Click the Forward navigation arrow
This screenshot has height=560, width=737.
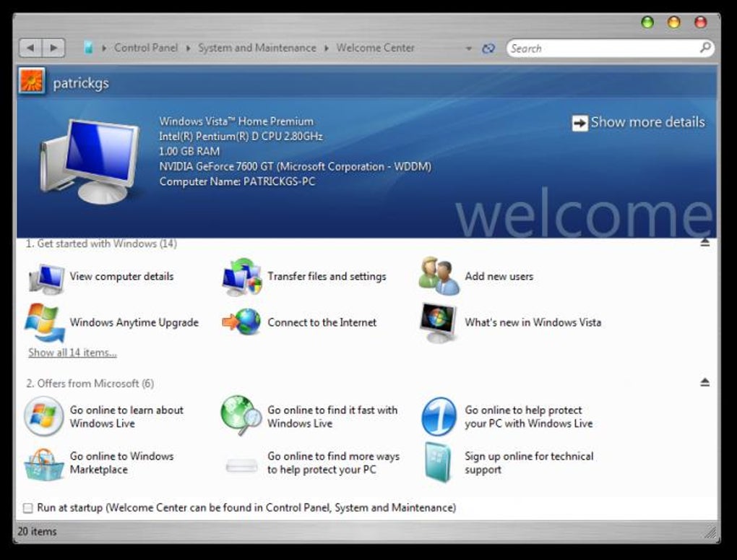53,48
